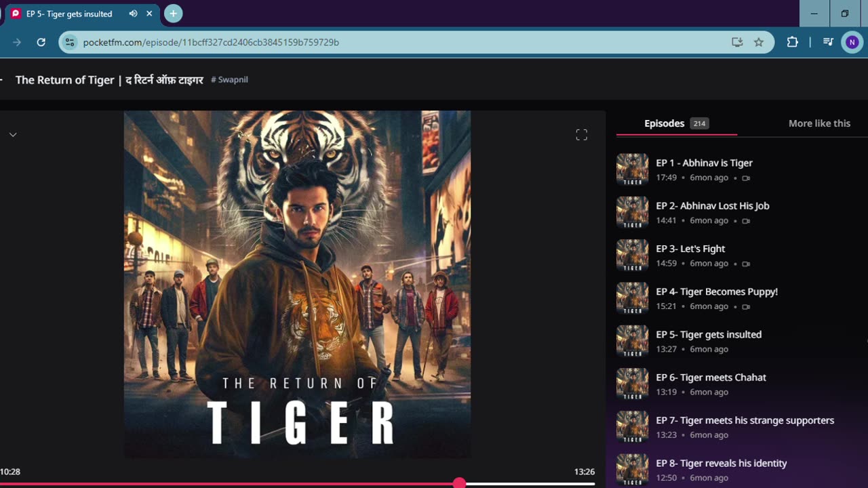868x488 pixels.
Task: Click thumbnail of EP 5 episode
Action: tap(632, 341)
